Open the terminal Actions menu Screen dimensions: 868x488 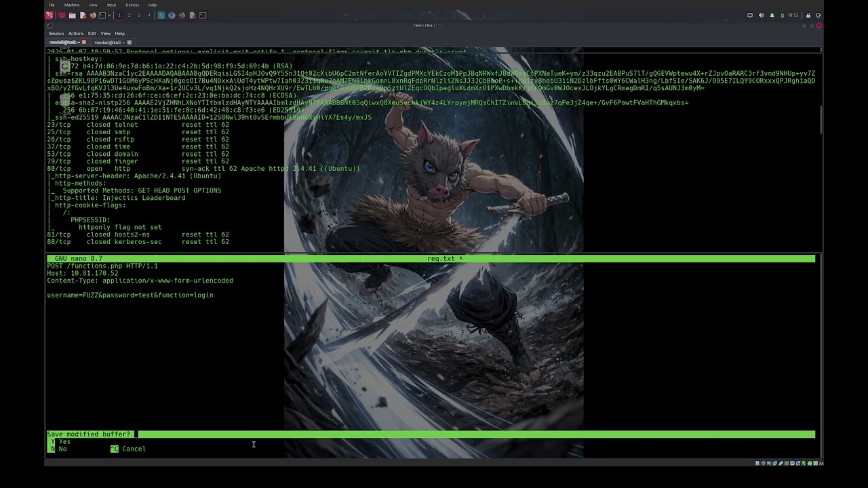click(76, 33)
